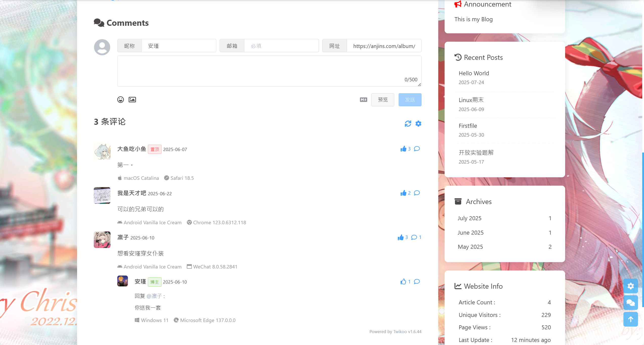Jump to comments via floating chat button
644x345 pixels.
(x=631, y=303)
